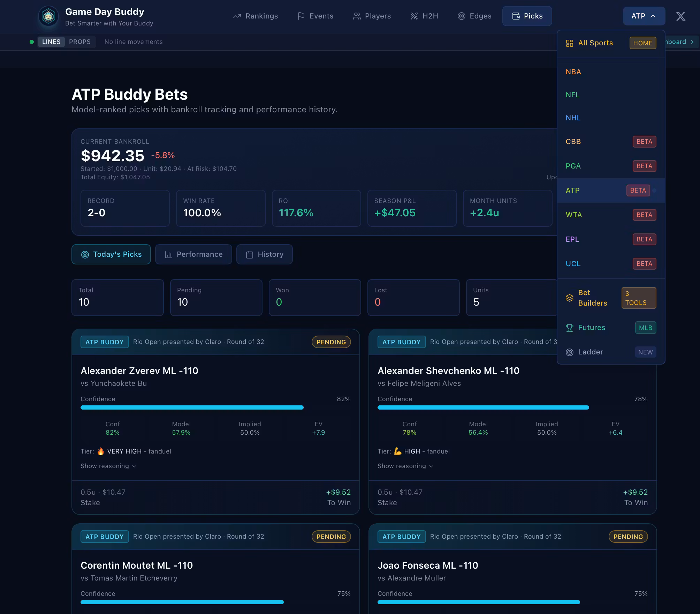
Task: Open the History tab
Action: point(264,254)
